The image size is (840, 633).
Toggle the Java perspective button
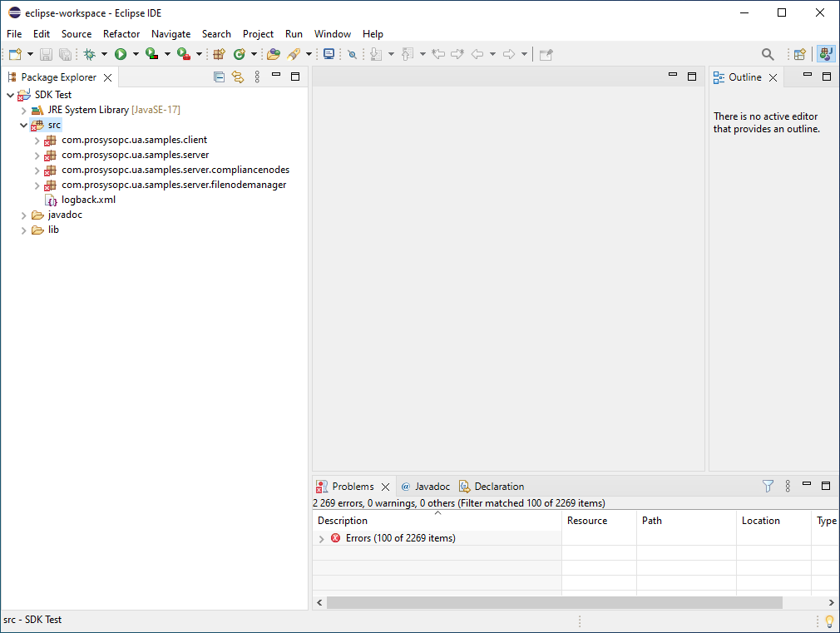click(825, 54)
